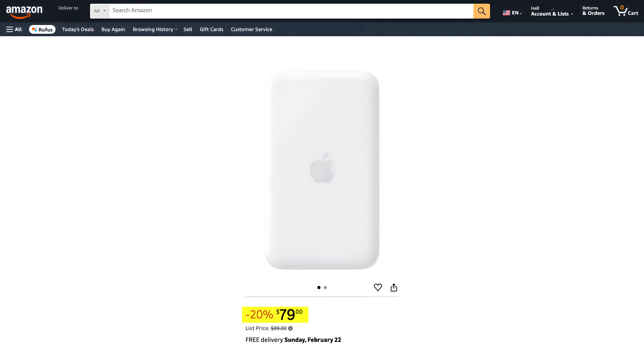The width and height of the screenshot is (644, 362).
Task: Add product to wish list with heart icon
Action: [378, 287]
